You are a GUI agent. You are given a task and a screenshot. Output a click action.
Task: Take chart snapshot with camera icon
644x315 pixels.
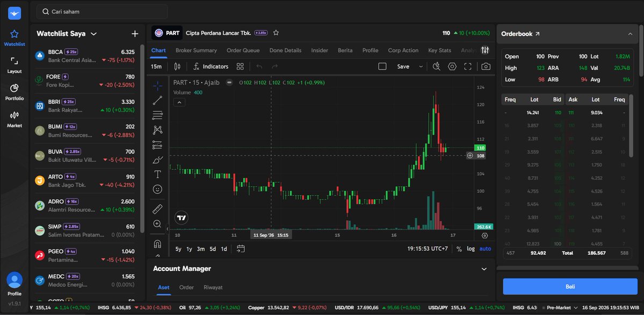[486, 66]
